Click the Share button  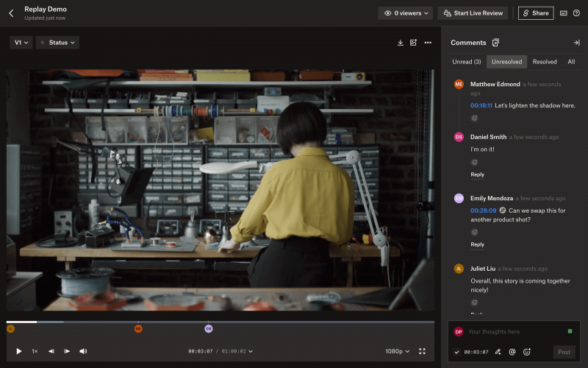(x=536, y=13)
